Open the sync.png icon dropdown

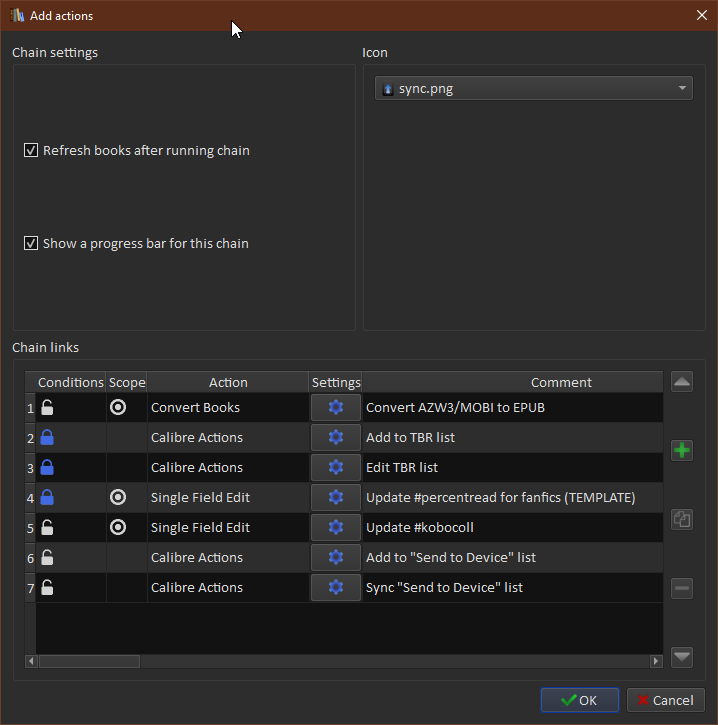534,89
